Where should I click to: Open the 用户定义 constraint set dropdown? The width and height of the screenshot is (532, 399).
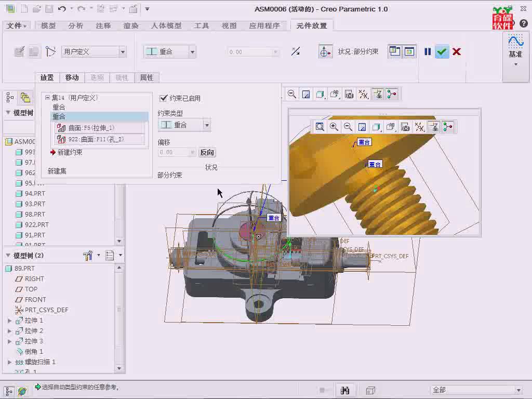[x=123, y=52]
